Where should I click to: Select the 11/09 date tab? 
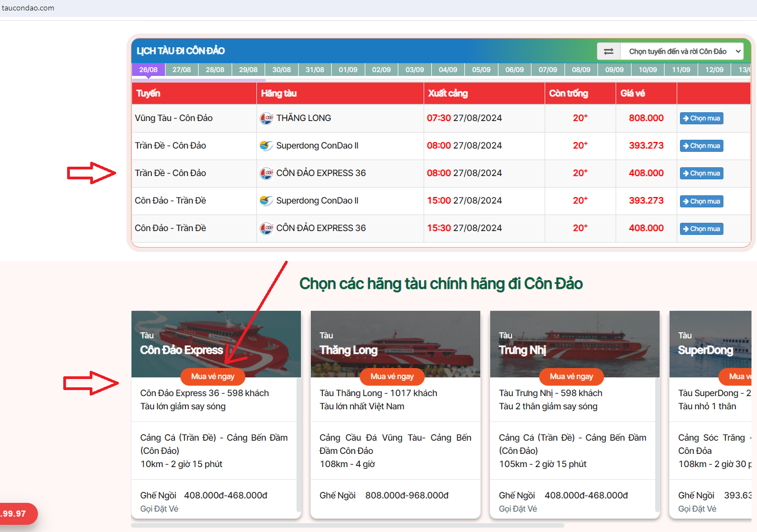681,70
